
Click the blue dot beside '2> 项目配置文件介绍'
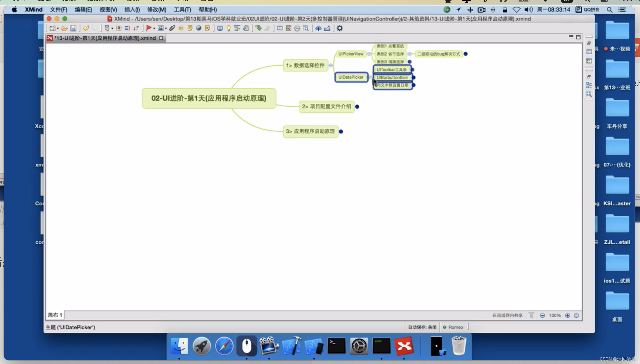(x=357, y=107)
